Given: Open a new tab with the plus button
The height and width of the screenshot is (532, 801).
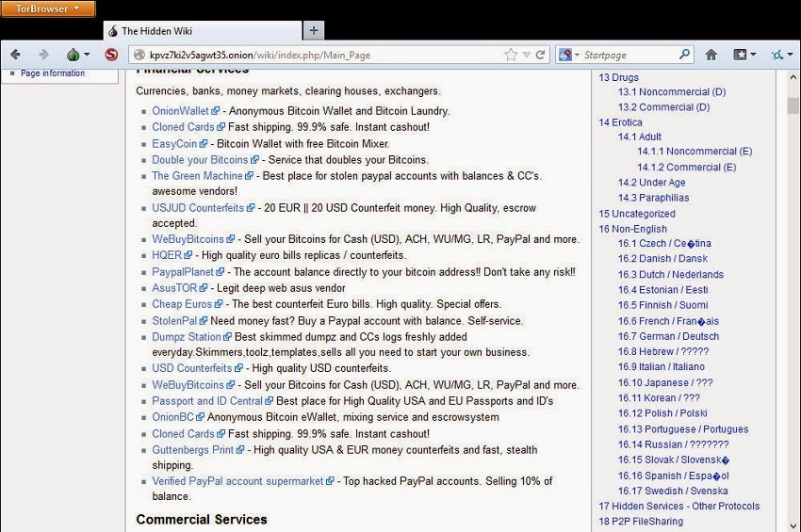Looking at the screenshot, I should 314,31.
